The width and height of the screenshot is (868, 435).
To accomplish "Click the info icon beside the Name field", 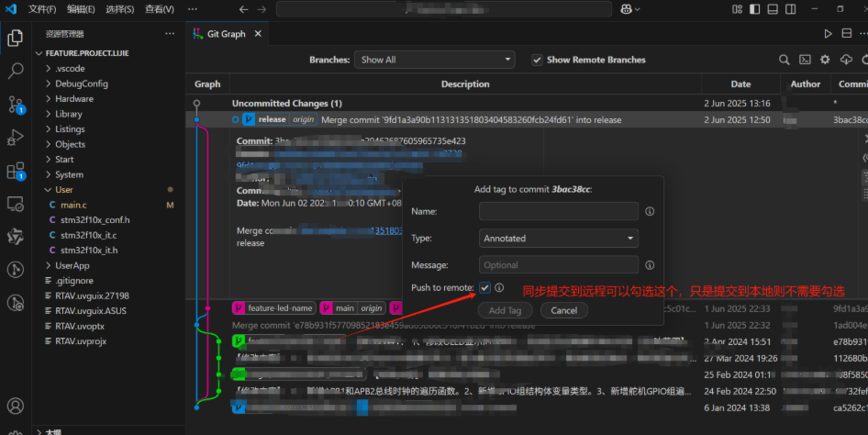I will (650, 211).
